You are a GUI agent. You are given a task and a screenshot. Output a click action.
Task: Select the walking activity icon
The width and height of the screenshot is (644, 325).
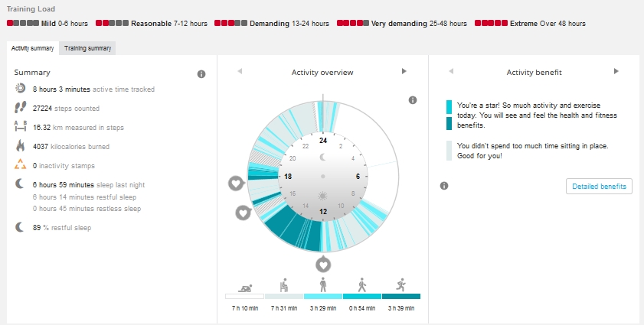[362, 284]
